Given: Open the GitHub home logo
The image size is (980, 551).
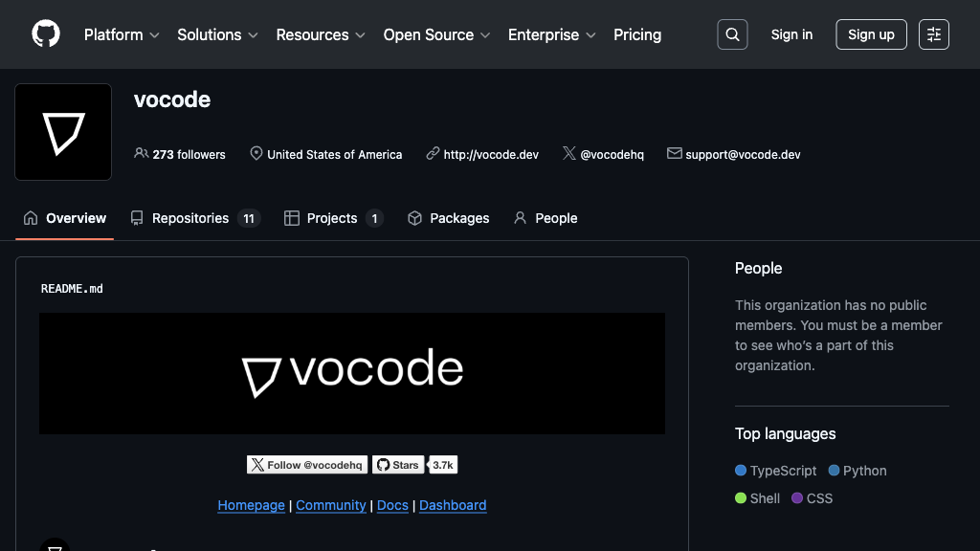Looking at the screenshot, I should click(45, 33).
